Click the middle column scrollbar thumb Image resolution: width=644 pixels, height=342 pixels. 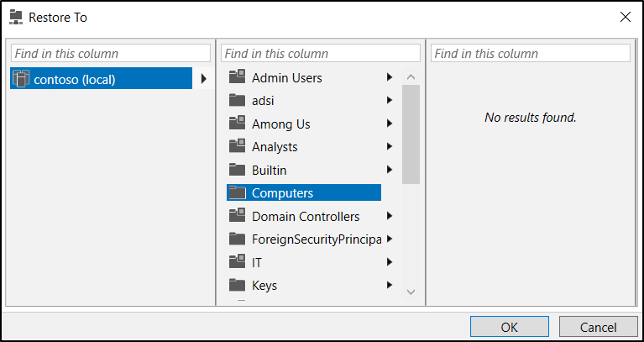[x=411, y=134]
